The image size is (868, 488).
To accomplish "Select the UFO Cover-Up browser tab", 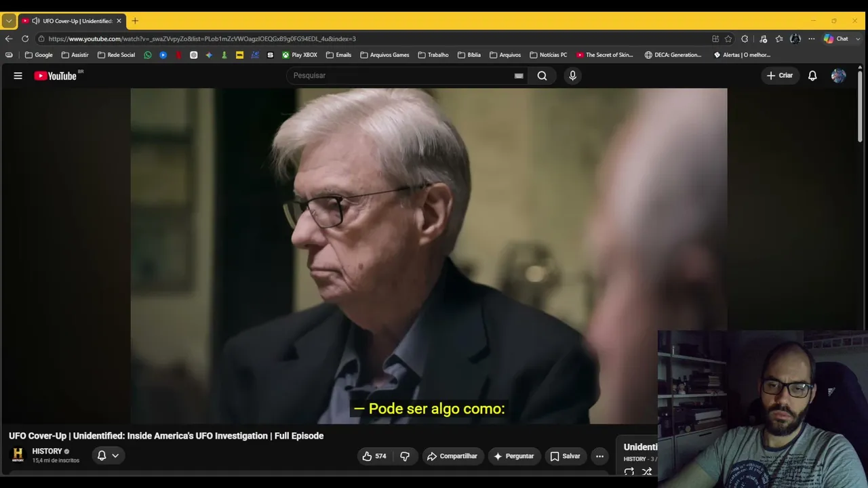I will [72, 21].
